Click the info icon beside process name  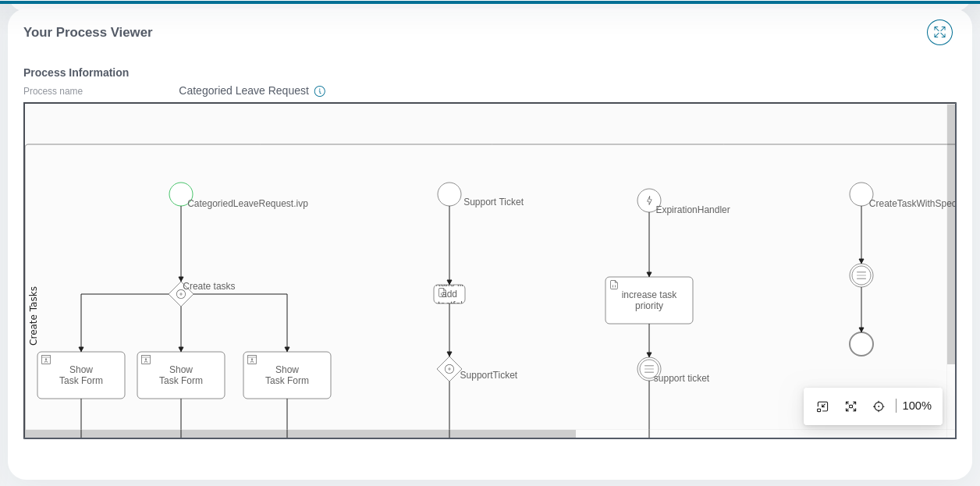320,91
